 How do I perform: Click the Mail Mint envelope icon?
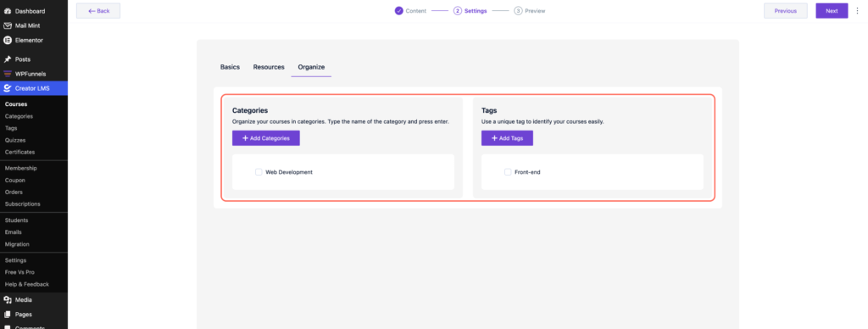point(8,25)
